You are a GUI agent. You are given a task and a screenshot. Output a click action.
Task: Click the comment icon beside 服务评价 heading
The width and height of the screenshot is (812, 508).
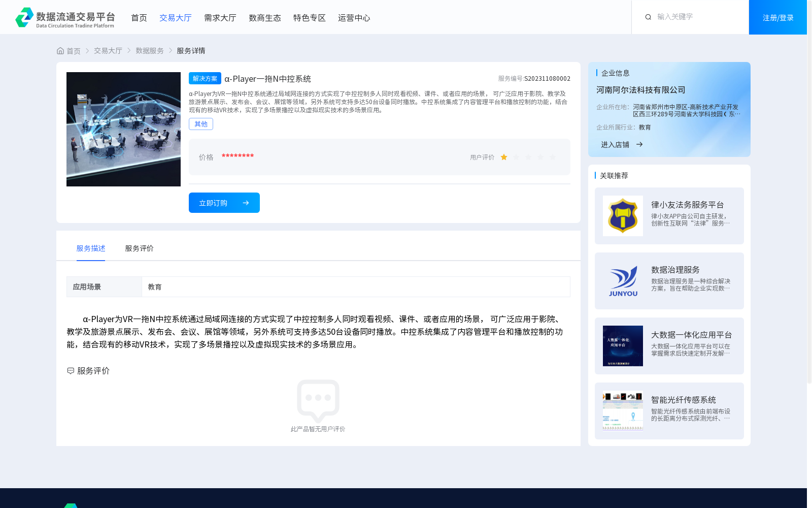(x=71, y=371)
